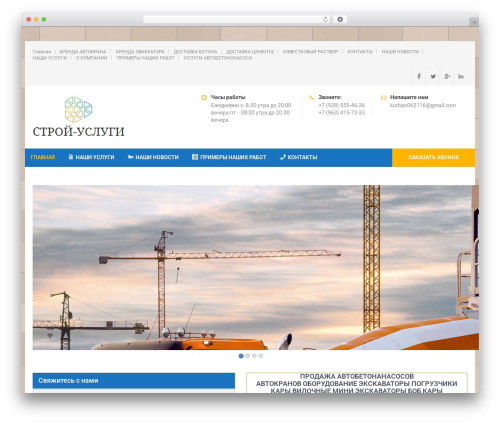Click the clock icon beside Часы работы
The image size is (500, 423).
coord(204,97)
